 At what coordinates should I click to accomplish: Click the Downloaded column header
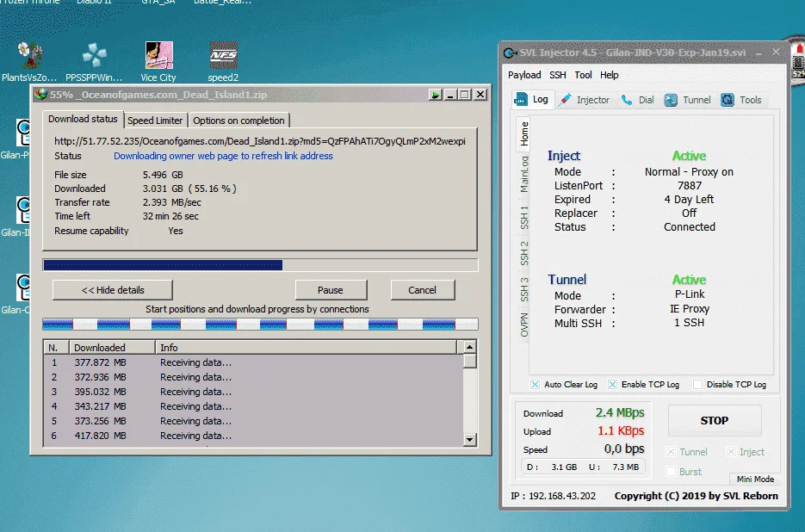click(x=113, y=348)
